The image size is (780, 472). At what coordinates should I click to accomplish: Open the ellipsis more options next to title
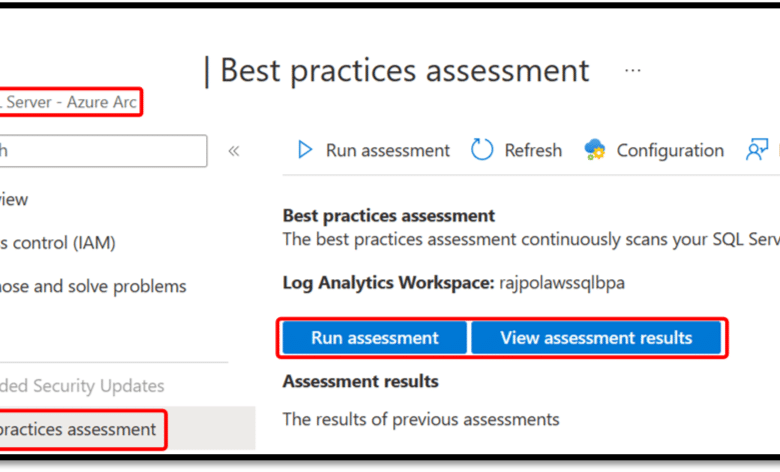[633, 71]
